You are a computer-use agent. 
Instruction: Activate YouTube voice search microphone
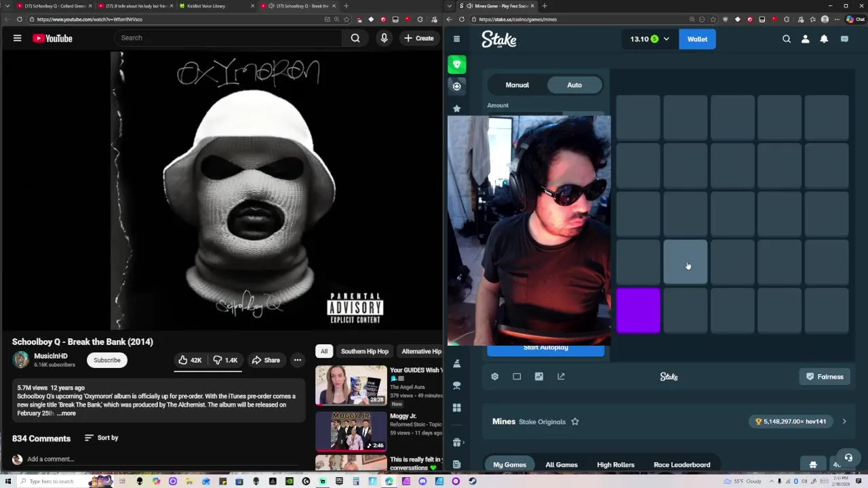[x=384, y=38]
